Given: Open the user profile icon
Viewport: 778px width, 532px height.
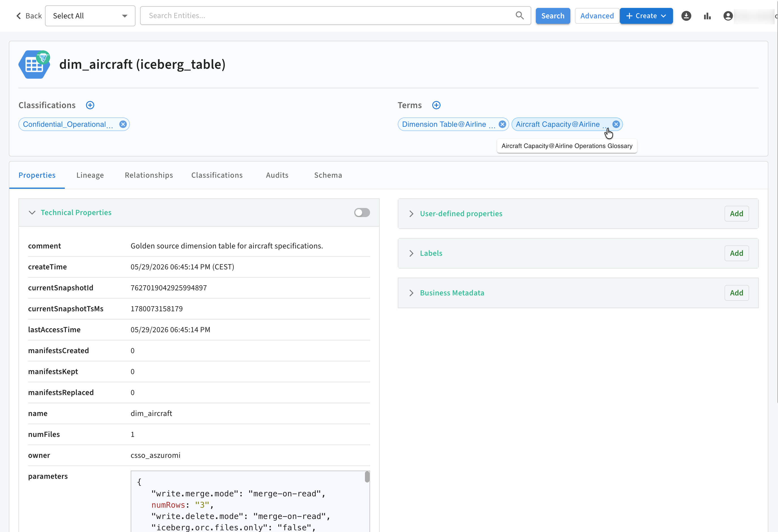Looking at the screenshot, I should pyautogui.click(x=728, y=16).
